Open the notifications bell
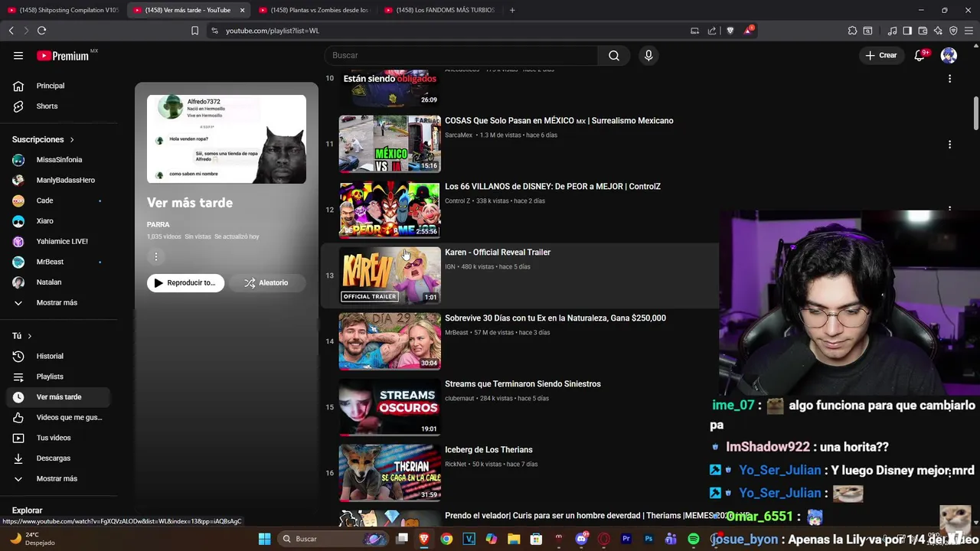The image size is (980, 551). click(920, 55)
